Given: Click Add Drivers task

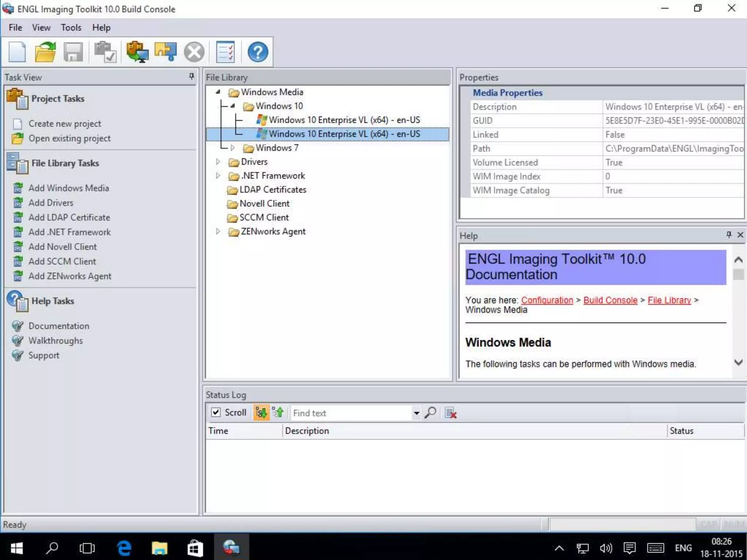Looking at the screenshot, I should point(51,203).
